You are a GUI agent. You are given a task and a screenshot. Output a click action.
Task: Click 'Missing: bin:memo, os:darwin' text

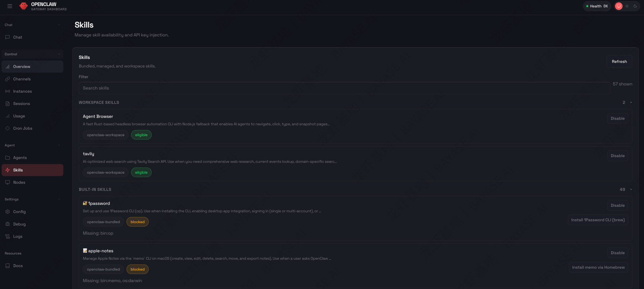112,281
